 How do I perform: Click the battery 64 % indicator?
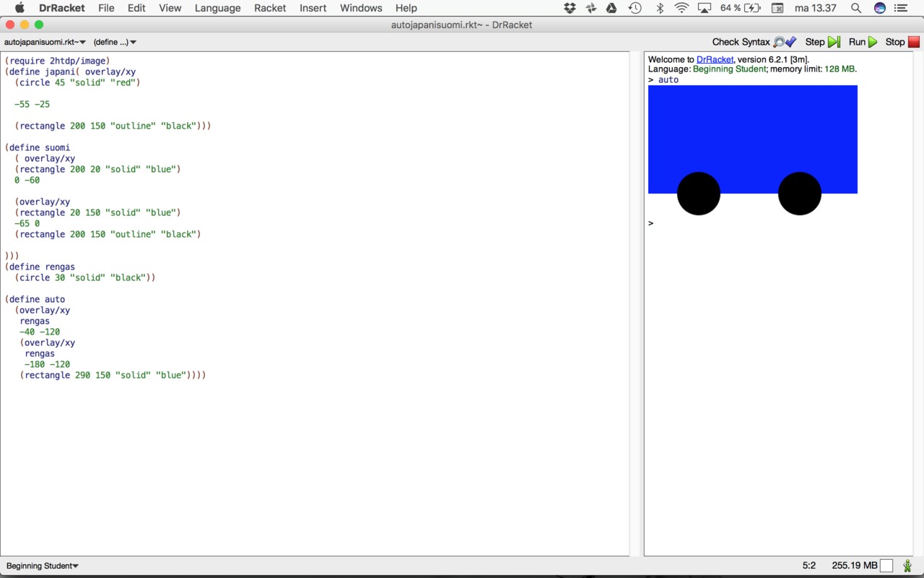741,8
